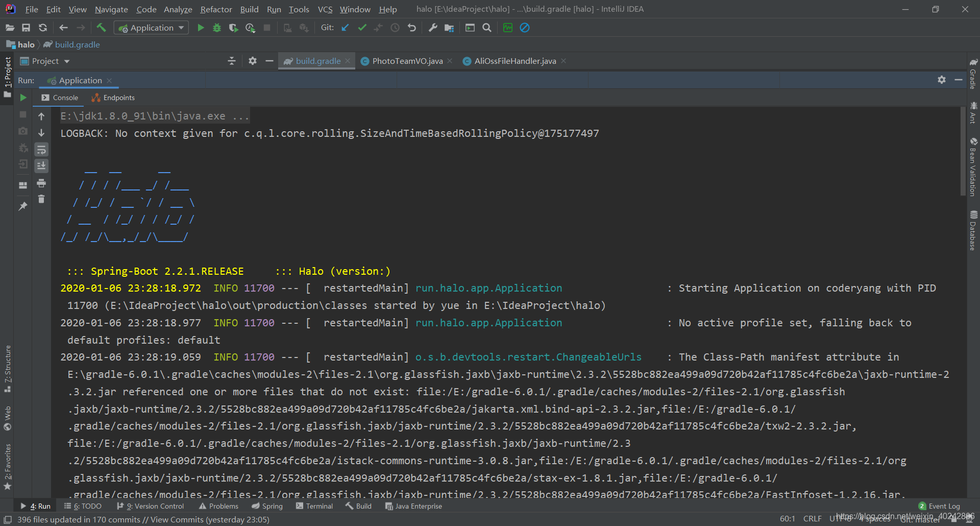Open the Console tab
Screen dimensions: 980x526
[x=60, y=98]
